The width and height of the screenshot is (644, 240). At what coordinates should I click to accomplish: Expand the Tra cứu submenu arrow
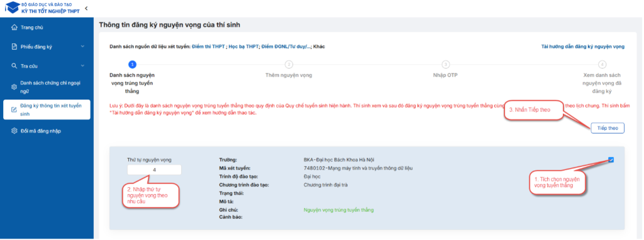pos(82,65)
